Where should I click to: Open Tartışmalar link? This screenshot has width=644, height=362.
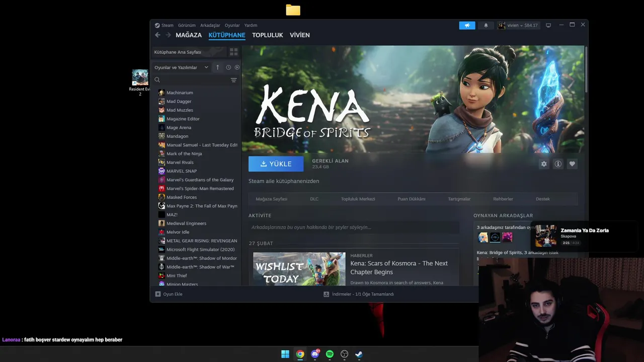[459, 199]
